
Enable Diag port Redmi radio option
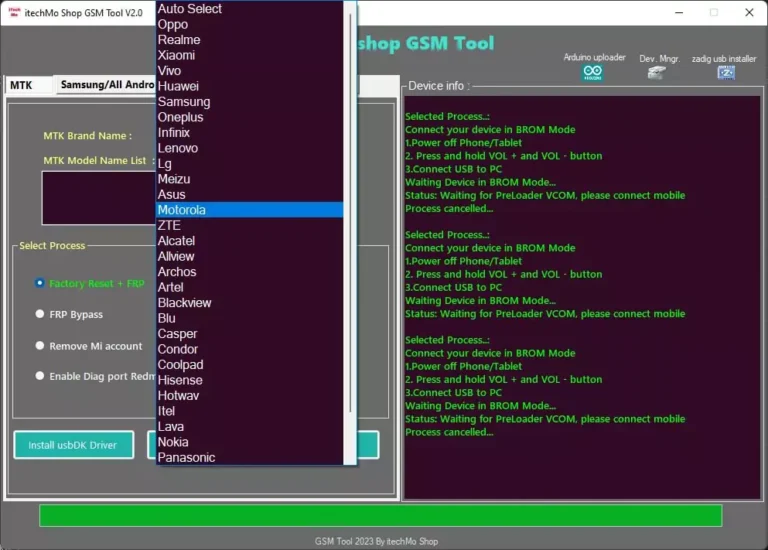pos(40,376)
